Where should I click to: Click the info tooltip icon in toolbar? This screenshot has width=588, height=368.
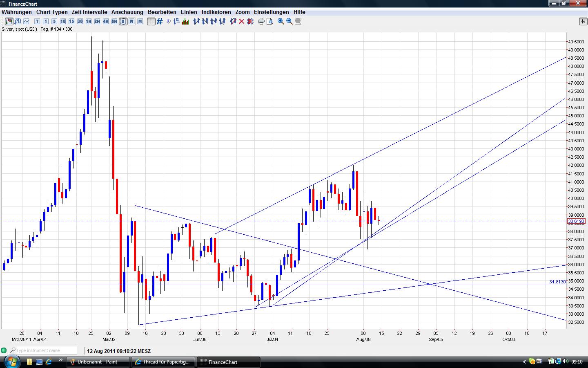coord(169,21)
